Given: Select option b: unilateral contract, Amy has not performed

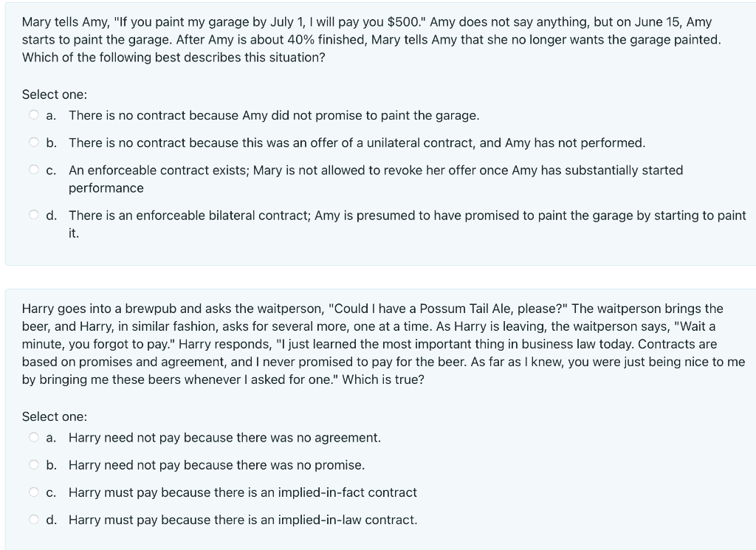Looking at the screenshot, I should pos(34,142).
